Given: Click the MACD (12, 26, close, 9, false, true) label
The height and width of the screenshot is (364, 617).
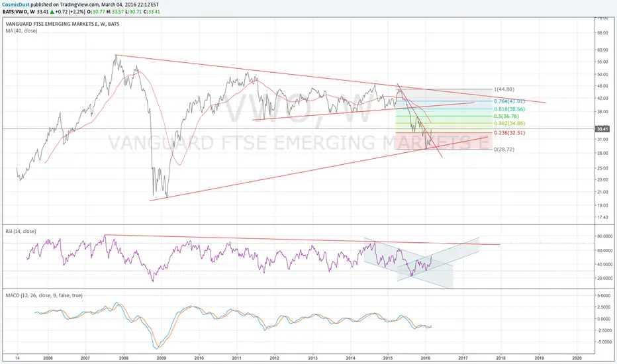Looking at the screenshot, I should [44, 295].
